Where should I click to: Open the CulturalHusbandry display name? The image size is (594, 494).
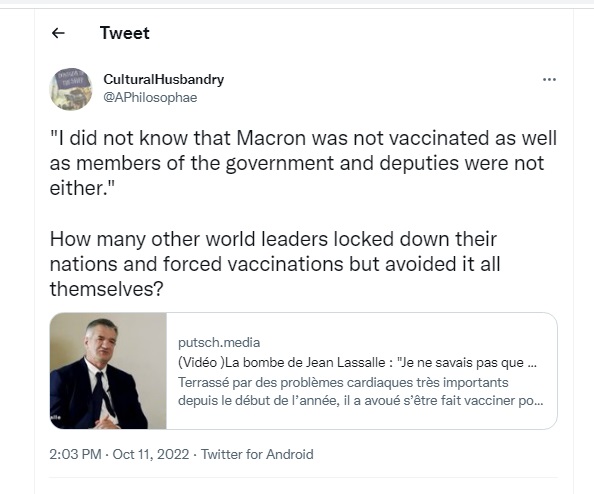click(164, 80)
